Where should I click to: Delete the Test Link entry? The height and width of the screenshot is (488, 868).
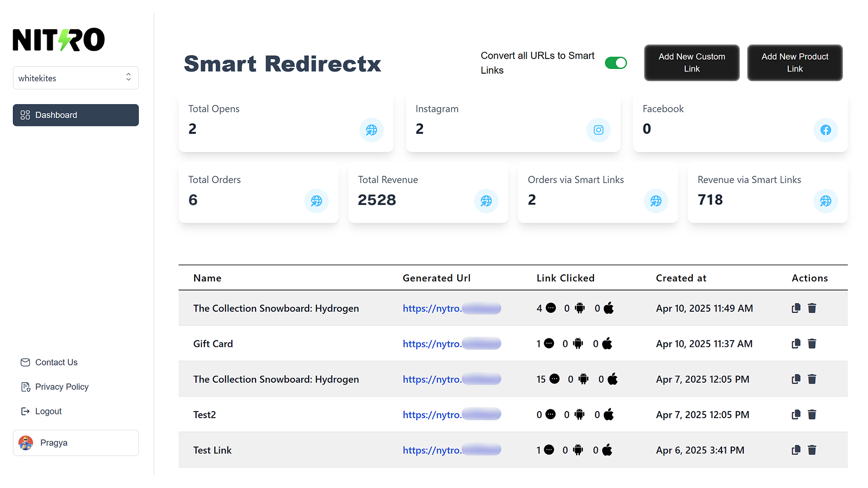(x=812, y=450)
